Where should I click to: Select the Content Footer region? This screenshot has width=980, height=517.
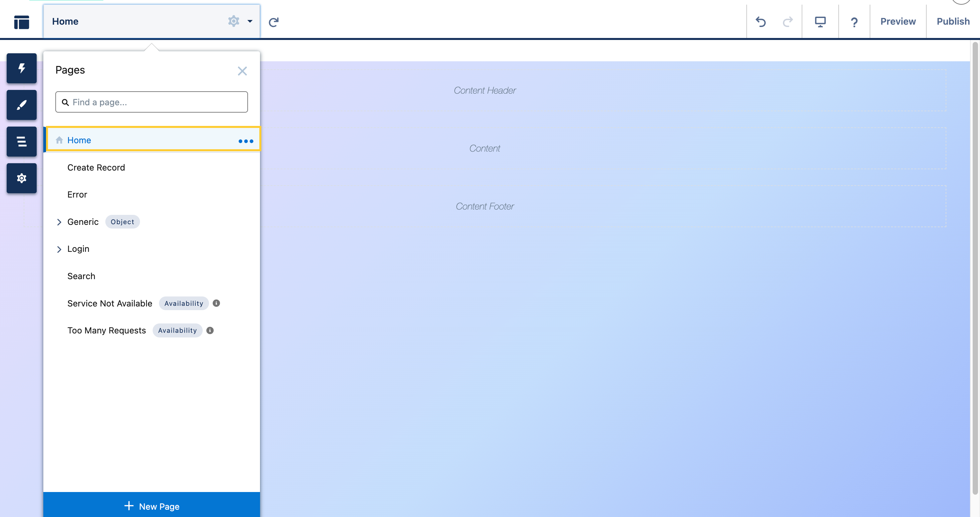[485, 207]
